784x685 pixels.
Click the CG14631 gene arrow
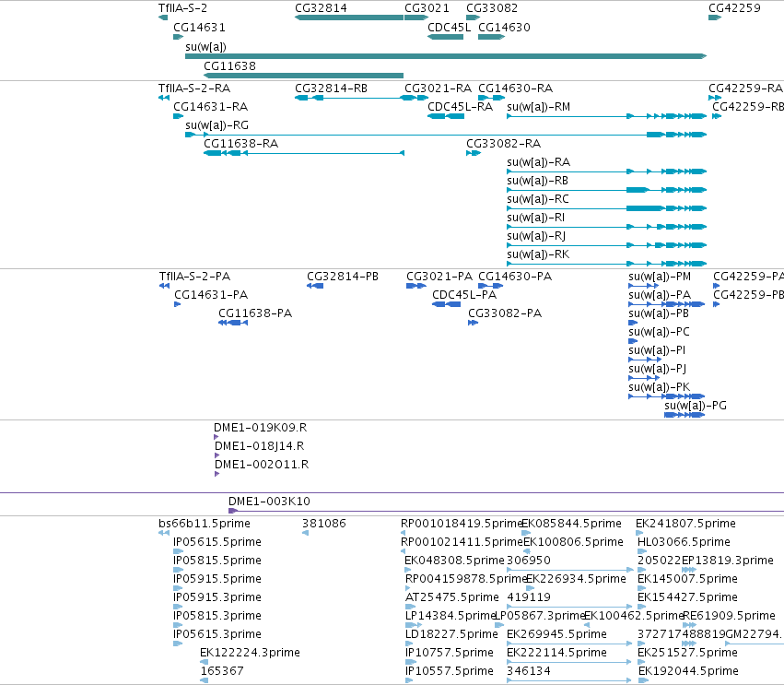click(179, 37)
